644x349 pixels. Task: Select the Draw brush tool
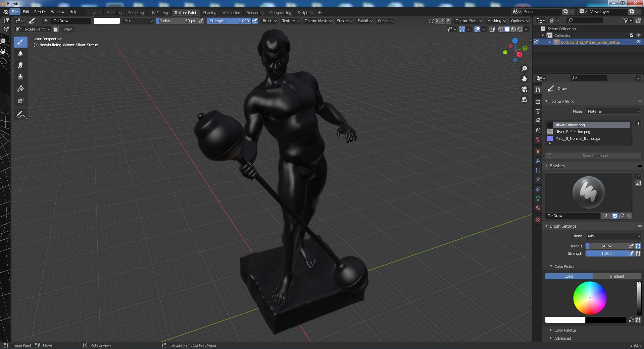[20, 42]
